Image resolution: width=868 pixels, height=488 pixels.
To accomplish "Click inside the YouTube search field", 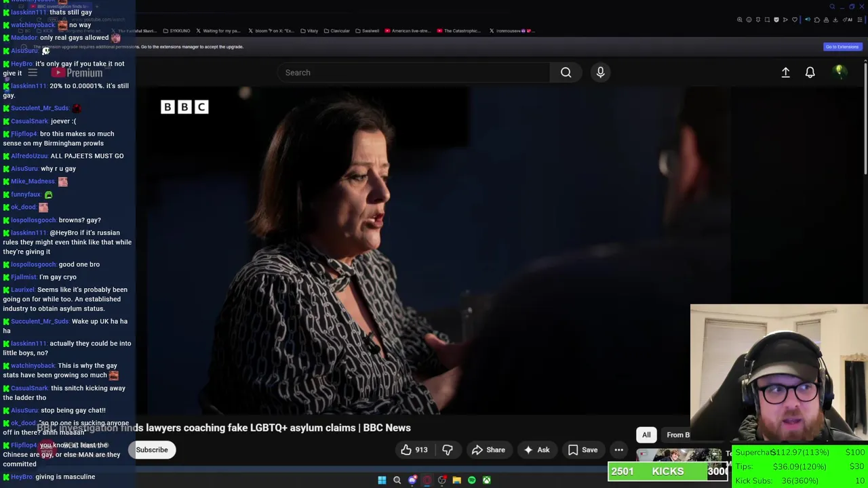I will coord(414,73).
